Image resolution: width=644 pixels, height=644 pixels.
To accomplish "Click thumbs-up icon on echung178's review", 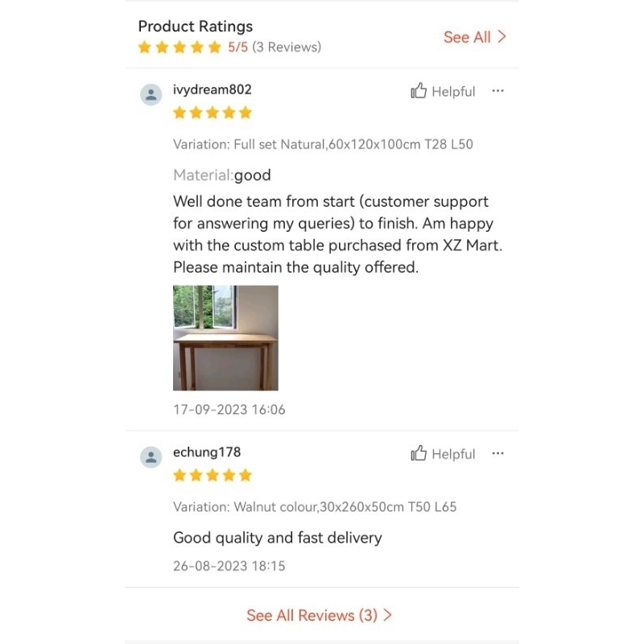I will click(x=419, y=453).
